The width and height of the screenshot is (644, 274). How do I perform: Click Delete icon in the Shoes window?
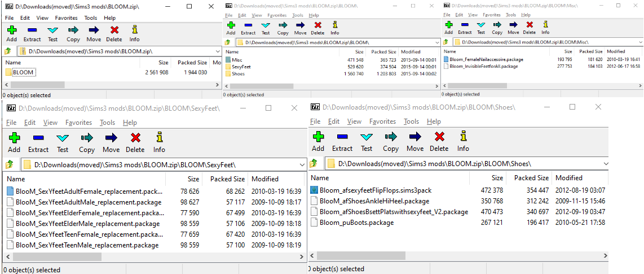click(x=439, y=136)
